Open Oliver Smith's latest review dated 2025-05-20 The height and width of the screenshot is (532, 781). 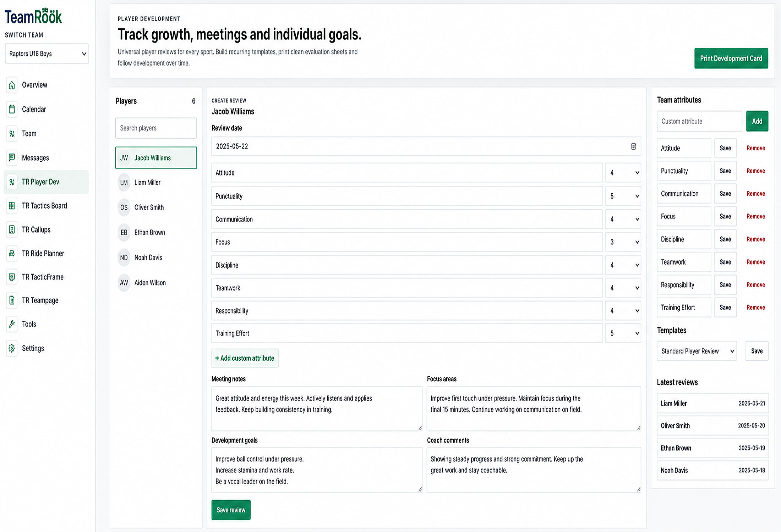coord(713,426)
